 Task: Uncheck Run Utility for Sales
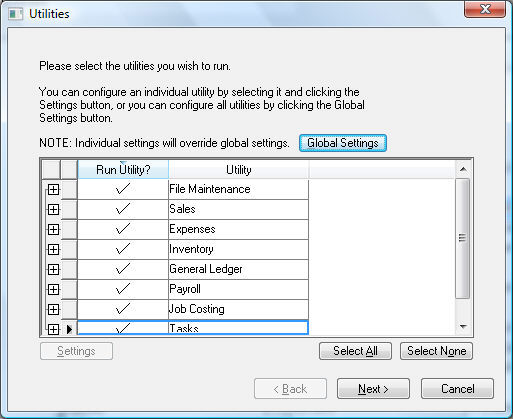pyautogui.click(x=123, y=209)
